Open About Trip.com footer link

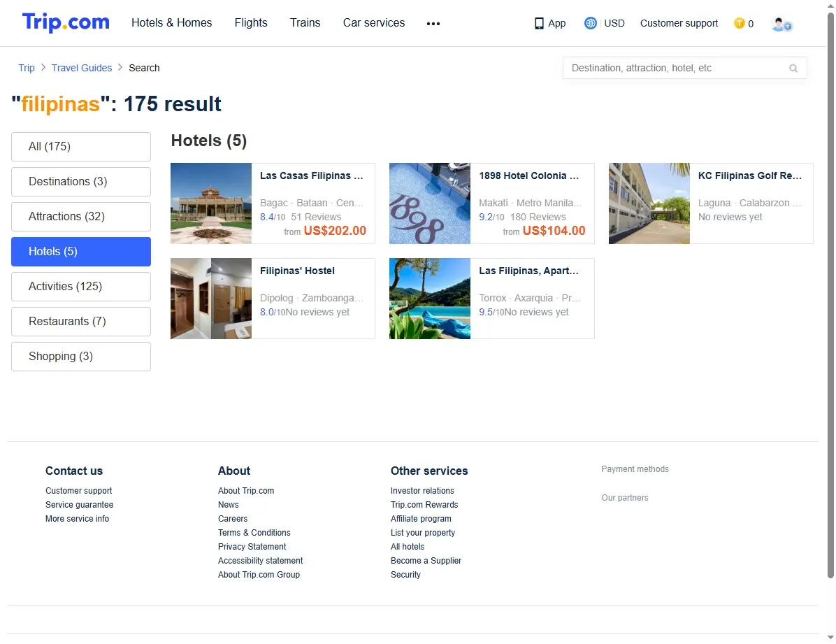pos(246,491)
